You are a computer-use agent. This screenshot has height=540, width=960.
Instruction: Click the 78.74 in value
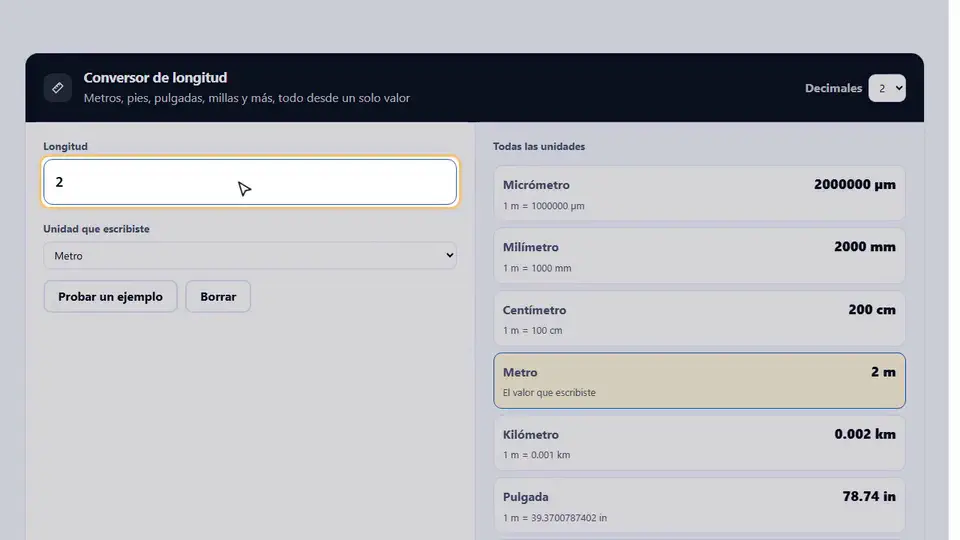(x=869, y=497)
